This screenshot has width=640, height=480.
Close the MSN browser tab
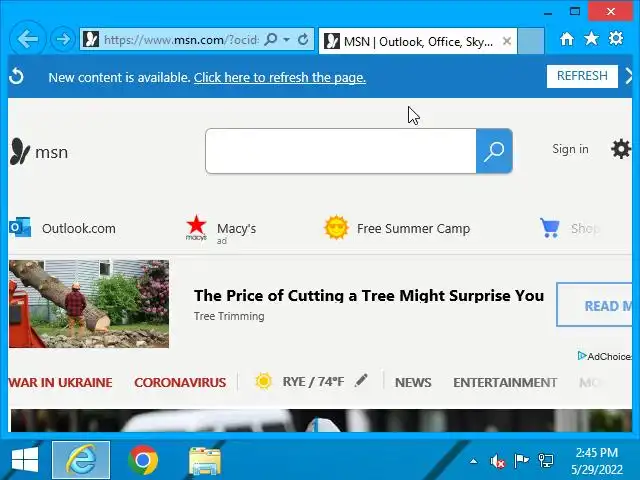point(507,41)
